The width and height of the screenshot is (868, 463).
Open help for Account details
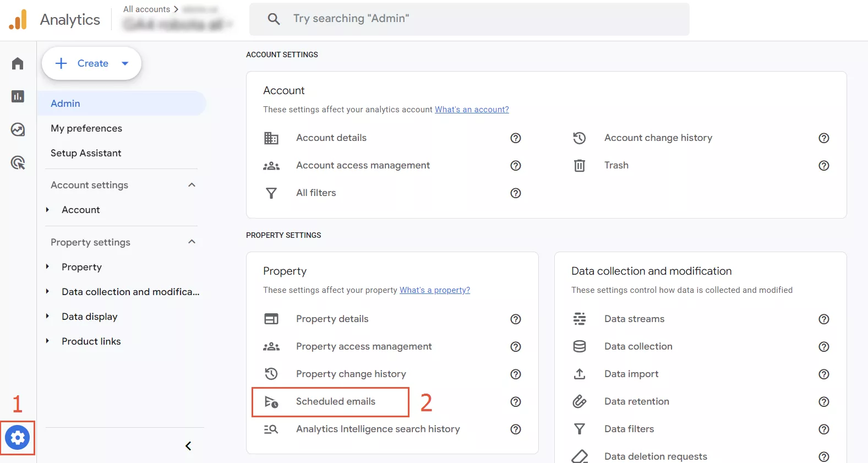click(x=516, y=138)
